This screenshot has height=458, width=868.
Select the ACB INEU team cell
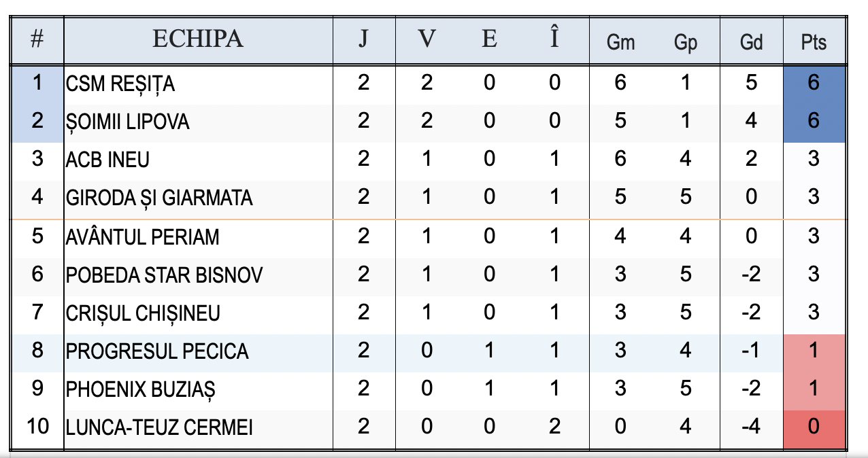point(107,160)
